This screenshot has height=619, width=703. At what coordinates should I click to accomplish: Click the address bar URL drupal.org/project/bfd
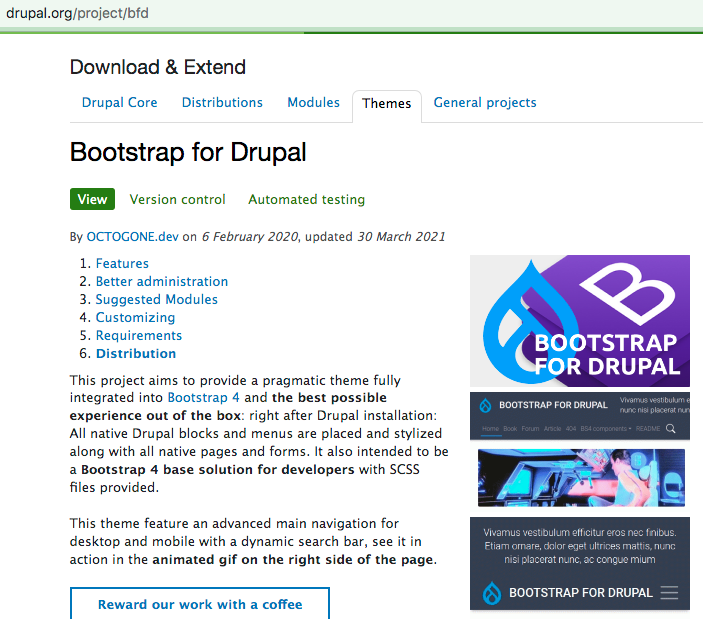click(77, 13)
